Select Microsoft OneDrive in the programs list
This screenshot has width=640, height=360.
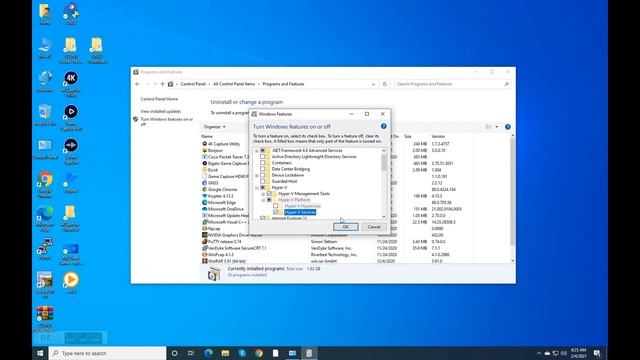[225, 209]
